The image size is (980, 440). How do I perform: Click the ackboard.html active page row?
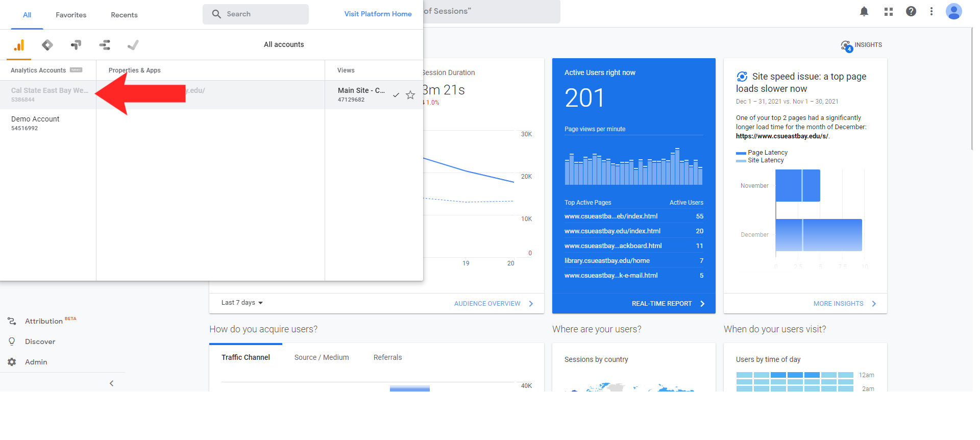634,246
